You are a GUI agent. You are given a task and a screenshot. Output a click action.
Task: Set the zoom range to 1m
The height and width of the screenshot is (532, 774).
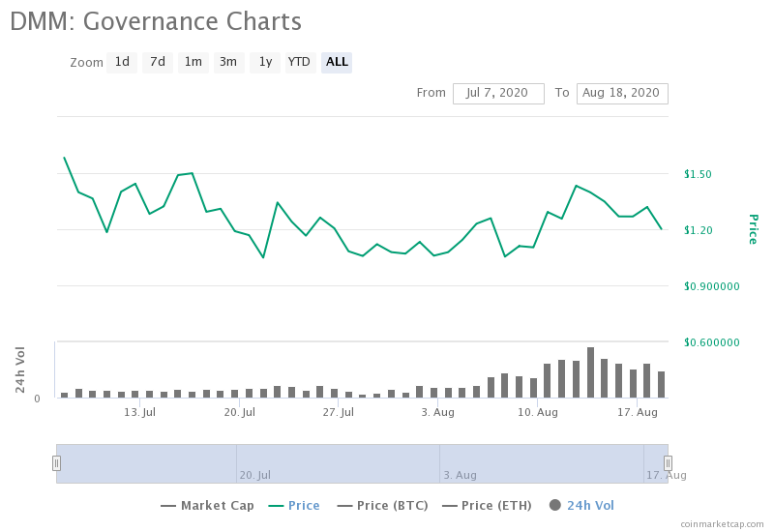click(x=193, y=62)
